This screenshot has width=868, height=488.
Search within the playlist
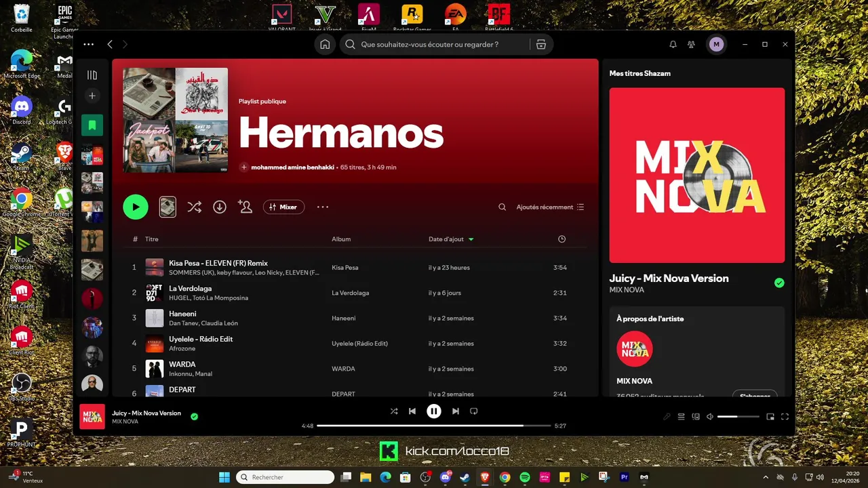502,207
